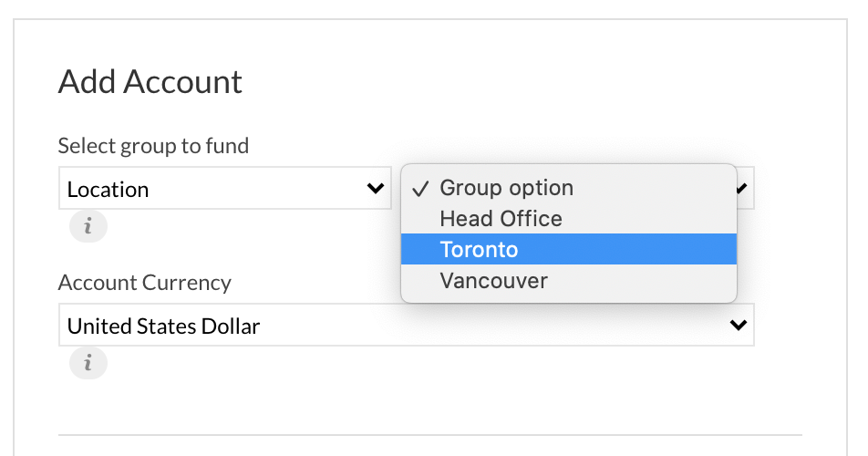Pick Vancouver from the group options
This screenshot has width=868, height=456.
click(x=569, y=281)
